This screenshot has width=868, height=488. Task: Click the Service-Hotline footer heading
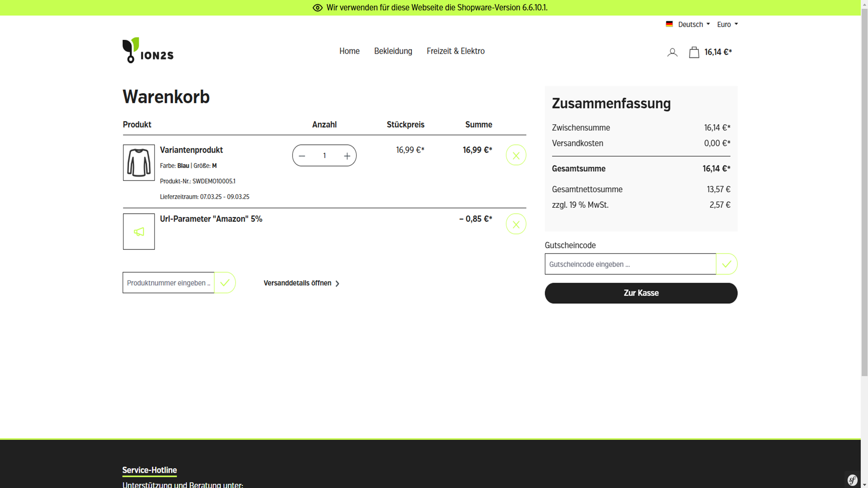[149, 470]
